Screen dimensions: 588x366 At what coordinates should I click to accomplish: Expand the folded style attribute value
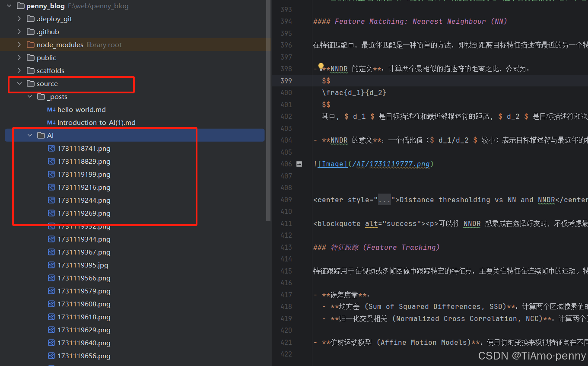pos(384,200)
